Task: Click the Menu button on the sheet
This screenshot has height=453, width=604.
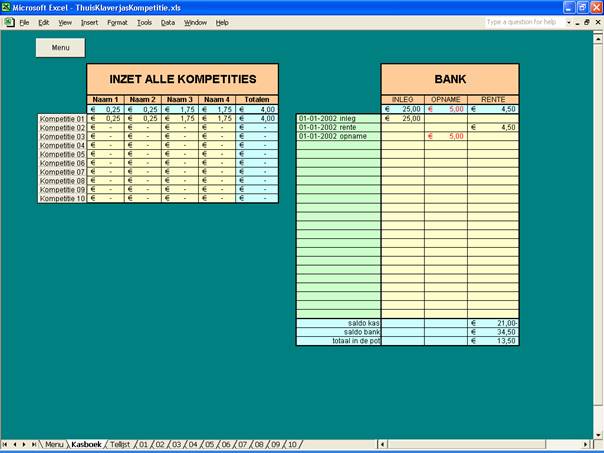Action: [60, 48]
